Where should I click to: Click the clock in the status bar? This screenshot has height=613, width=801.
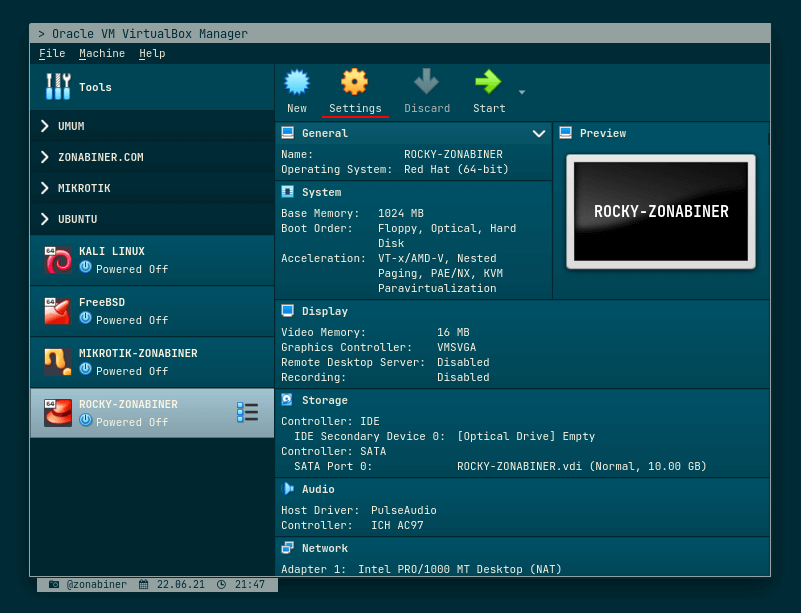240,584
